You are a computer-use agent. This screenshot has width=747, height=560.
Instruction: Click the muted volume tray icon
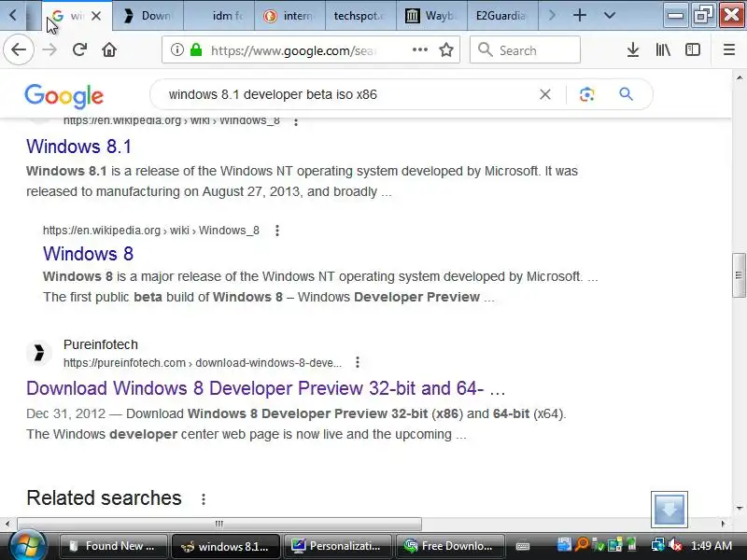tap(675, 544)
